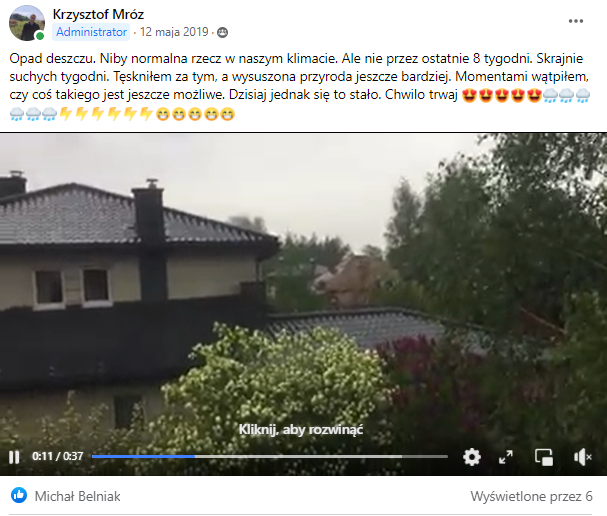Open Wyświetlone przez 6 viewers list
Screen dimensions: 607x516
(531, 496)
